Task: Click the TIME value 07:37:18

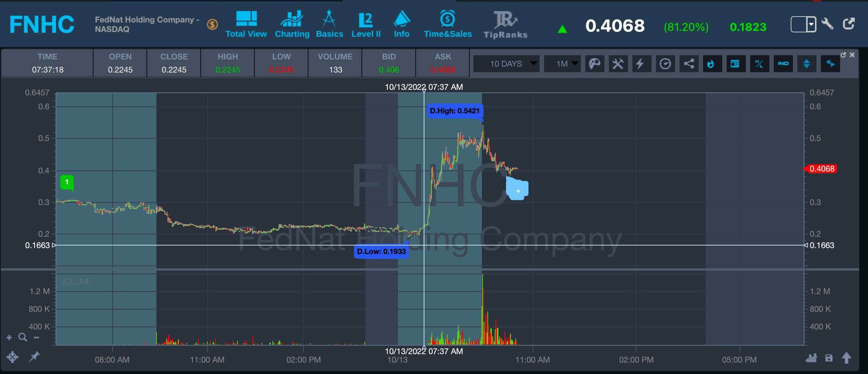Action: pos(48,70)
